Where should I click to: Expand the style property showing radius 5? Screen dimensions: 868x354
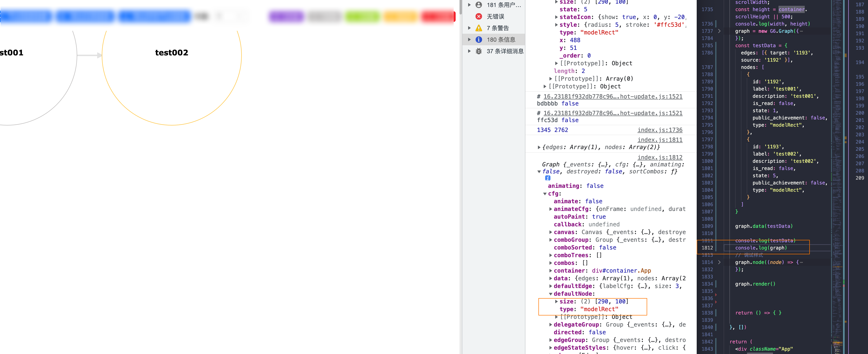click(556, 25)
